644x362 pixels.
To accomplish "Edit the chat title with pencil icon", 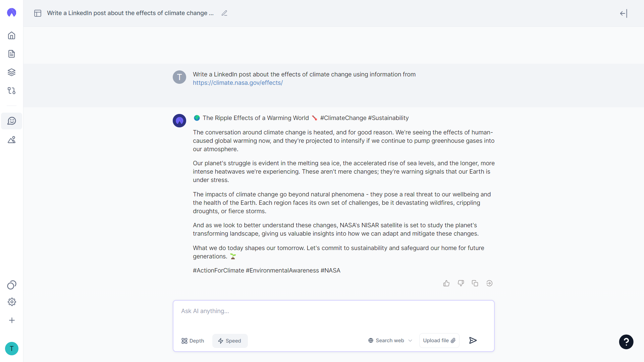I will [x=224, y=13].
